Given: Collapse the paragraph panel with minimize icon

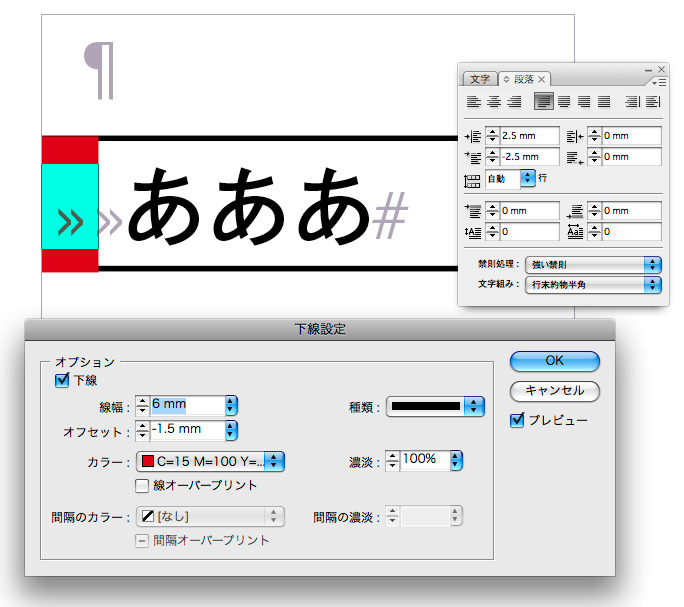Looking at the screenshot, I should pos(648,70).
